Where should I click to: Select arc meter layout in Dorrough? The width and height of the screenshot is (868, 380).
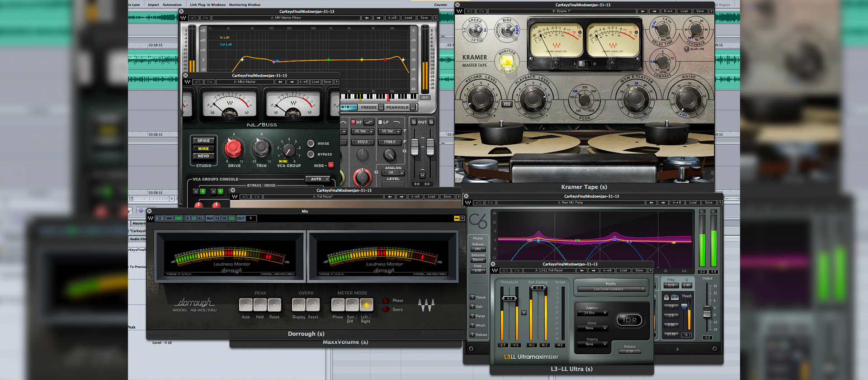[x=179, y=218]
